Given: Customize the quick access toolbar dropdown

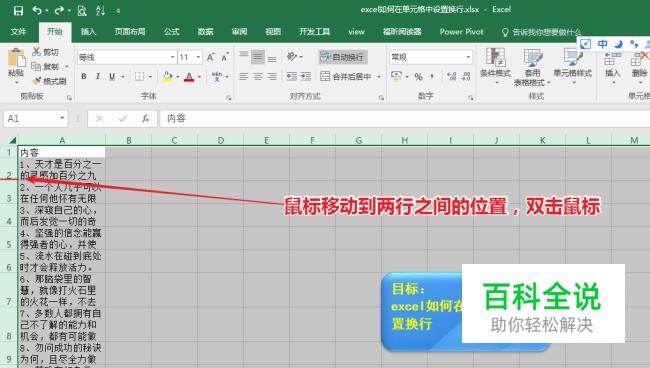Looking at the screenshot, I should (119, 11).
